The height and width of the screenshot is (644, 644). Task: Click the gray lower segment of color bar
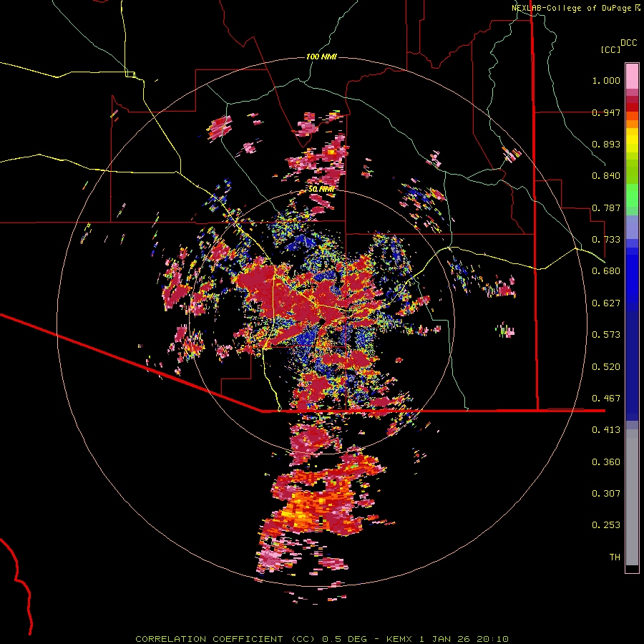pyautogui.click(x=632, y=497)
